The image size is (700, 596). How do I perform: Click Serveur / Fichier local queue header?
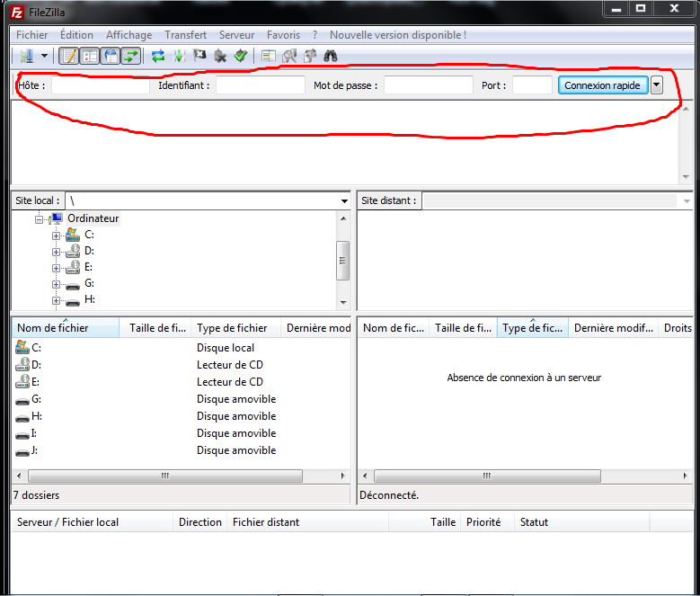[x=93, y=522]
